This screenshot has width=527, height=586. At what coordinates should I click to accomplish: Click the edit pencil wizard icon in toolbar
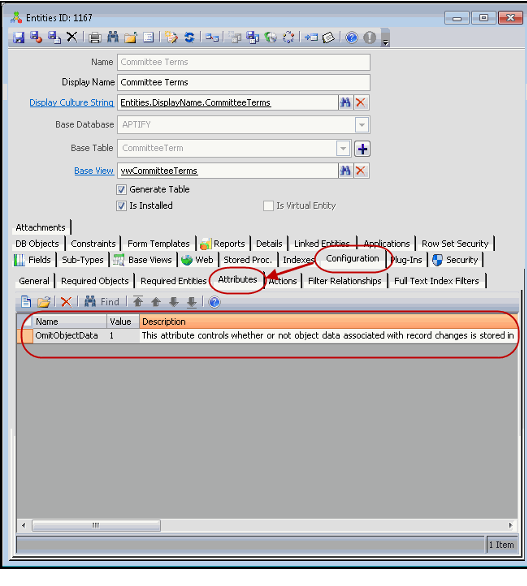[172, 37]
